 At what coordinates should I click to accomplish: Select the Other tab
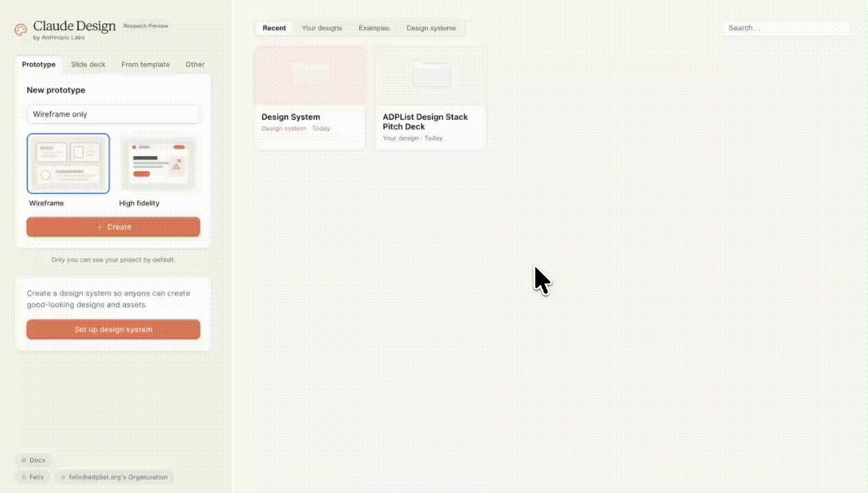[195, 64]
